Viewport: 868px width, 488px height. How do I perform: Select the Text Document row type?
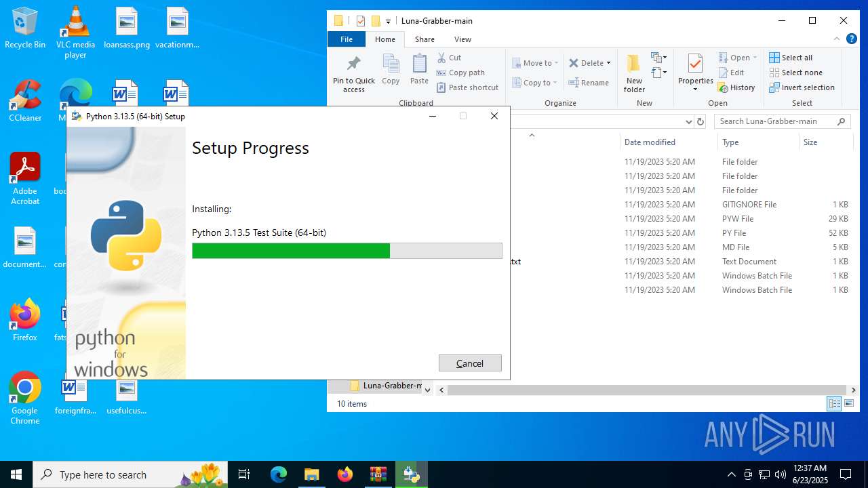coord(749,262)
